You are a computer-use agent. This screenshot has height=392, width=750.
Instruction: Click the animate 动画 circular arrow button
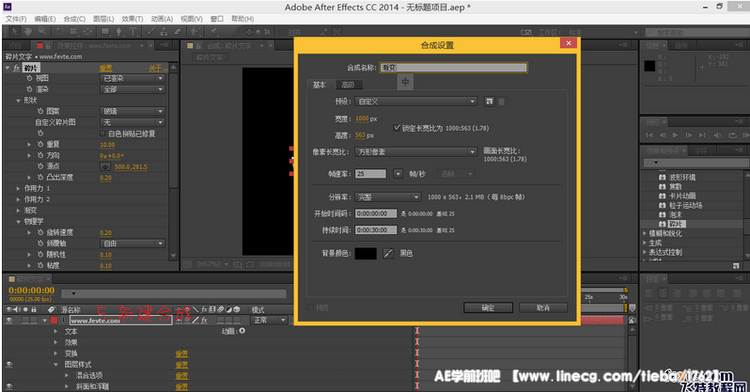(x=242, y=330)
